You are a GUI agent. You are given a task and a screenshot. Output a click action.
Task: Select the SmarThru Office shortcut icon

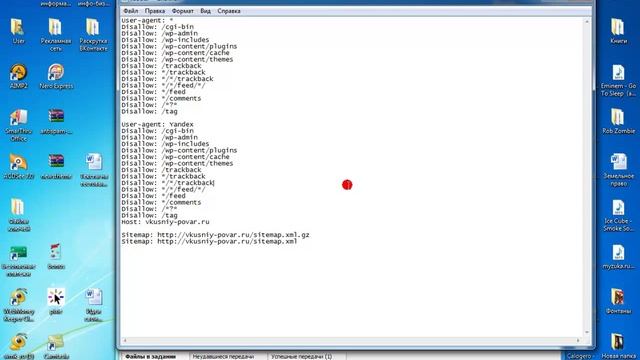(x=18, y=125)
